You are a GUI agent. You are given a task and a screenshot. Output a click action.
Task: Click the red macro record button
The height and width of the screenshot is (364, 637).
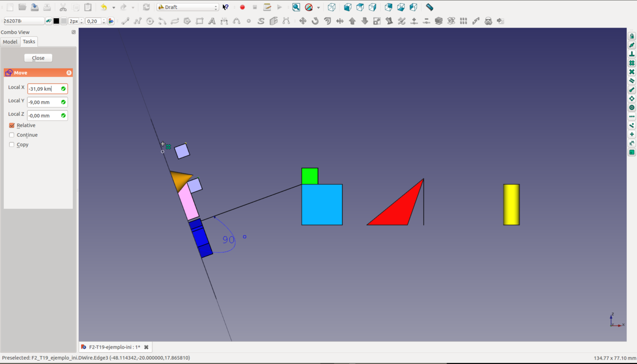[x=243, y=7]
